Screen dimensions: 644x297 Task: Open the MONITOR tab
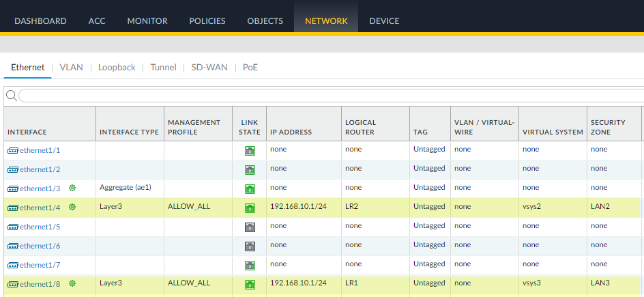click(147, 21)
